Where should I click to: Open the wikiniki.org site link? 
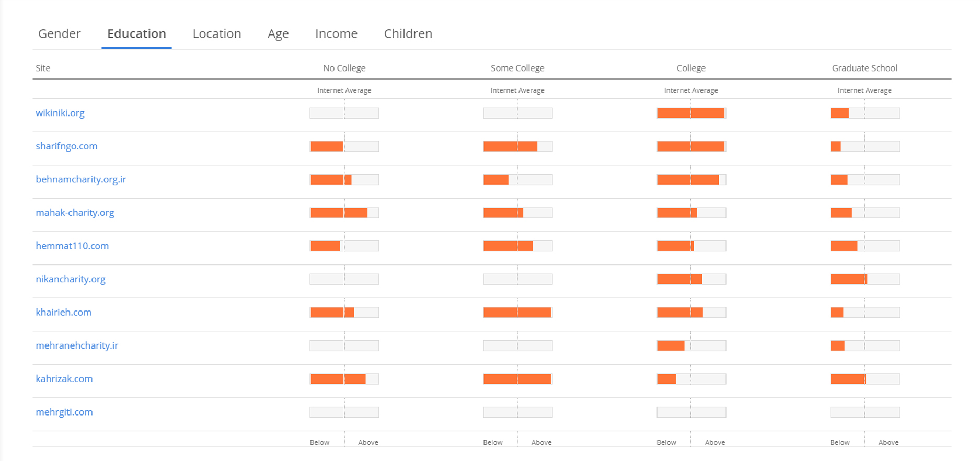[60, 113]
